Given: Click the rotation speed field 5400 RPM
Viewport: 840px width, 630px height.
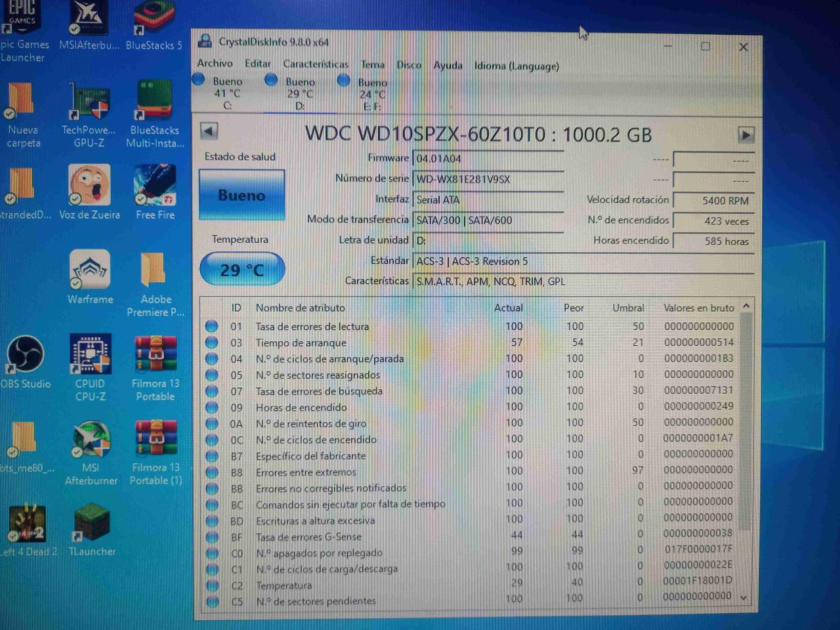Looking at the screenshot, I should [x=713, y=201].
